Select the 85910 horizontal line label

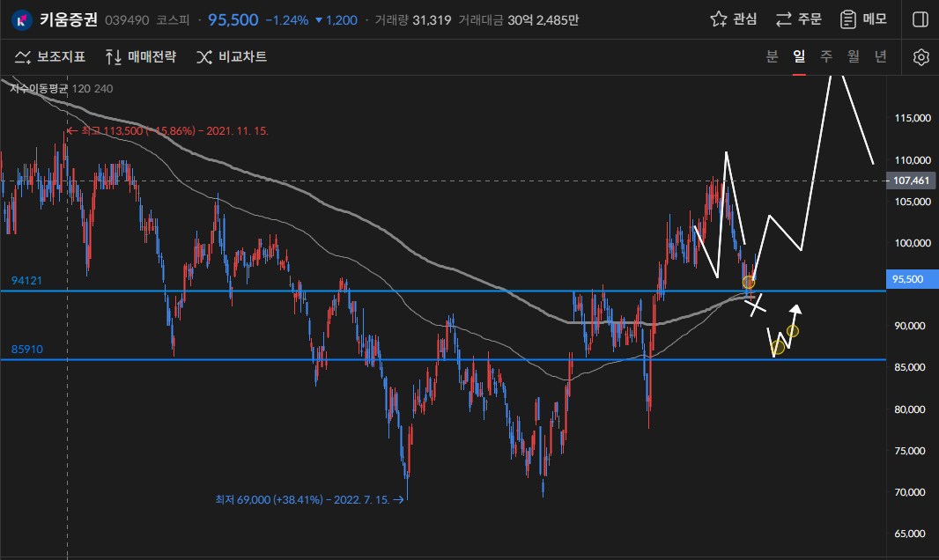coord(27,350)
